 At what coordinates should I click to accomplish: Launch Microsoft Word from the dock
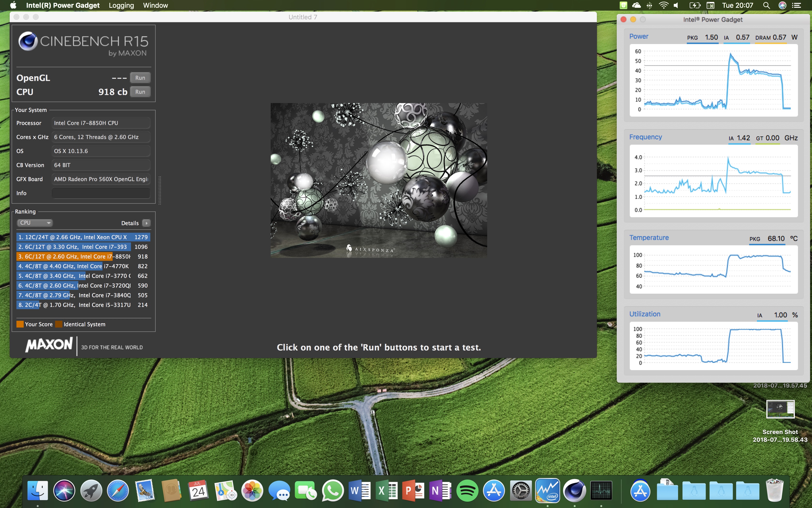coord(359,491)
